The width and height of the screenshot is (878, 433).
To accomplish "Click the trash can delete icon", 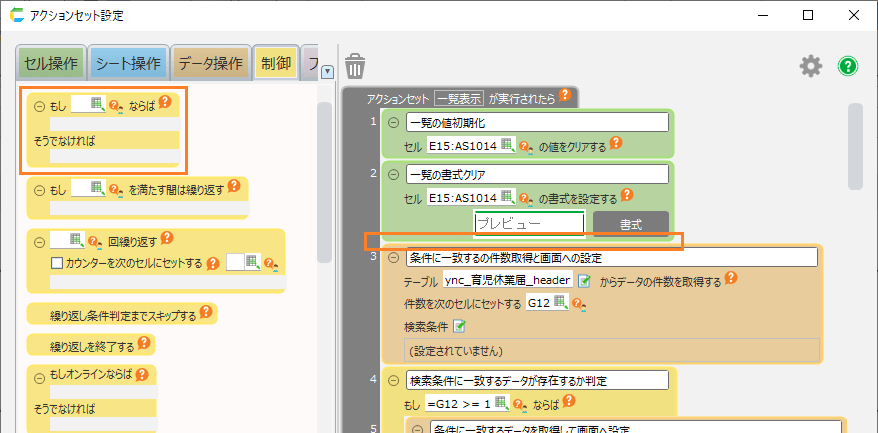I will pyautogui.click(x=355, y=66).
